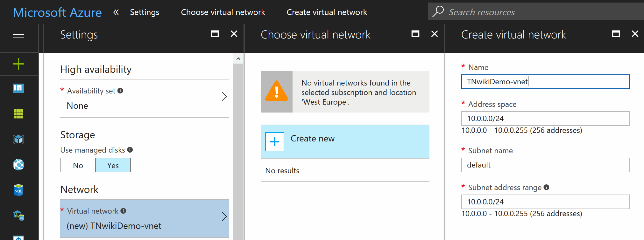The width and height of the screenshot is (644, 240).
Task: Click Availability set info icon
Action: (120, 91)
